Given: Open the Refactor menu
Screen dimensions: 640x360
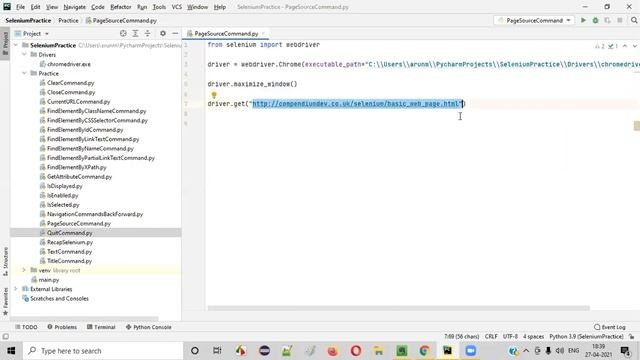Looking at the screenshot, I should click(121, 7).
